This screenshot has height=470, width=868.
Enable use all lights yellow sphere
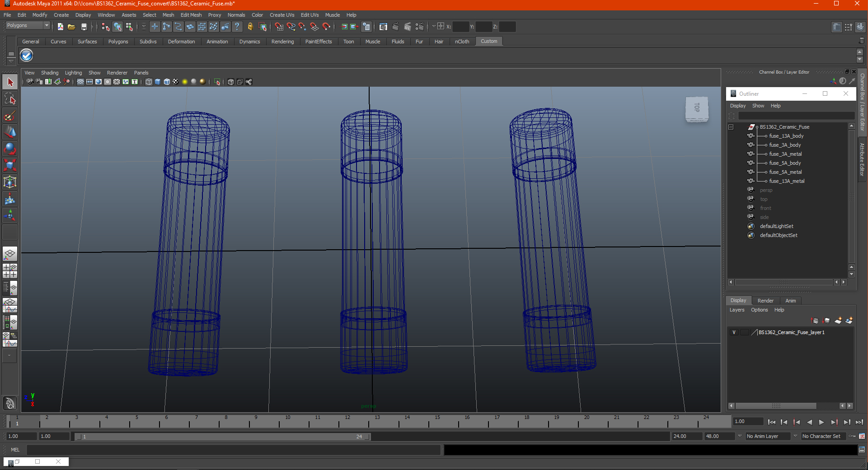pos(185,82)
